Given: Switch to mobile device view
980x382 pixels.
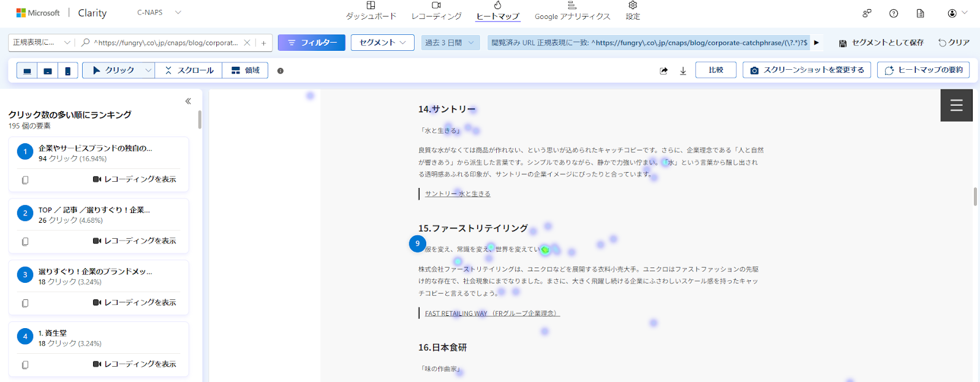Looking at the screenshot, I should pos(68,70).
